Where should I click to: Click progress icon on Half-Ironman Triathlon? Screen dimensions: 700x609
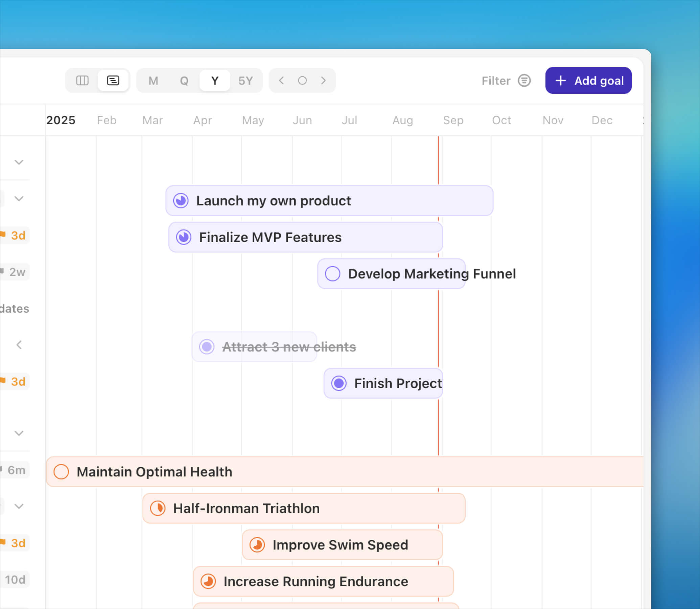(x=158, y=509)
